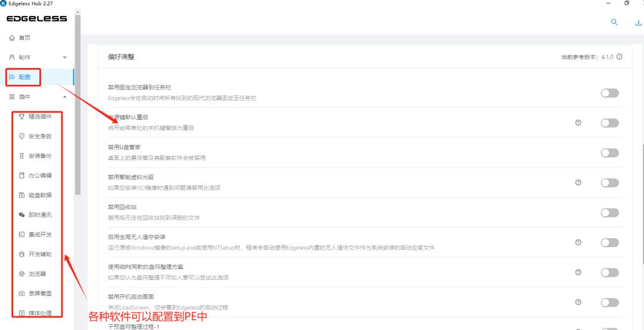Click help icon for 禁用智能虚拟光驱
The width and height of the screenshot is (644, 330).
[x=578, y=182]
